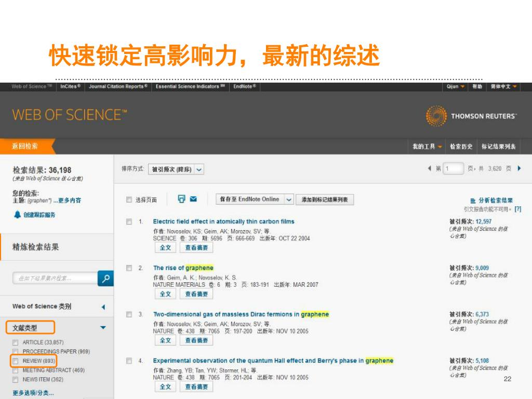Open 'Electric field effect in atomically thin carbon films'
Image resolution: width=532 pixels, height=399 pixels.
tap(223, 221)
